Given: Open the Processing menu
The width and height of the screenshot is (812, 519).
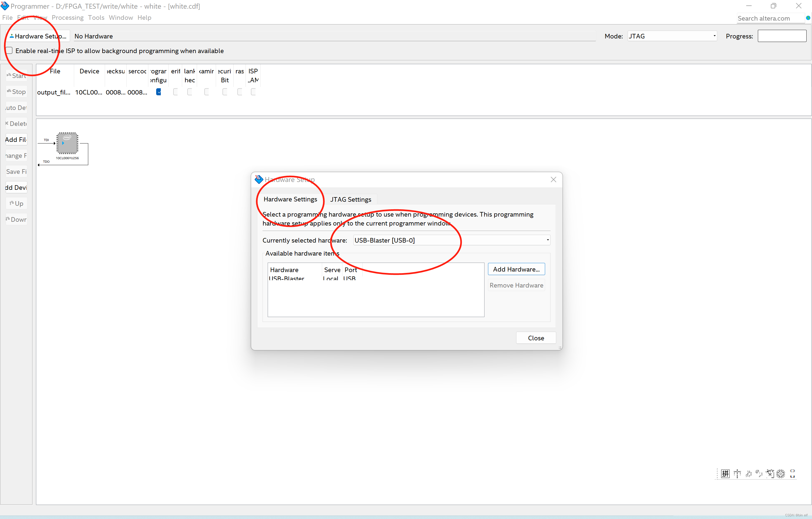Looking at the screenshot, I should pyautogui.click(x=67, y=18).
